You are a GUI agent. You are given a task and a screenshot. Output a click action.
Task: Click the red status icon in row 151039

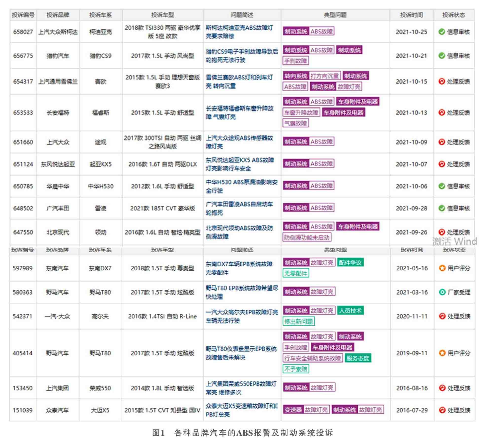pyautogui.click(x=442, y=410)
